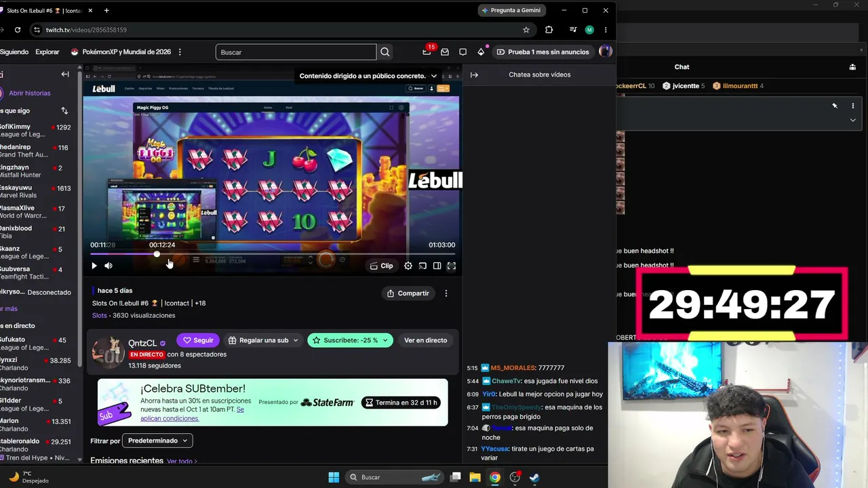The image size is (868, 488).
Task: Open the Chrome extensions puzzle icon
Action: tap(549, 30)
